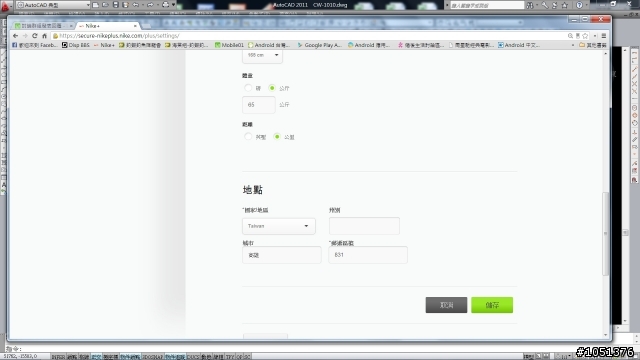Viewport: 640px width, 360px height.
Task: Bookmark page with Chrome star icon
Action: click(585, 36)
